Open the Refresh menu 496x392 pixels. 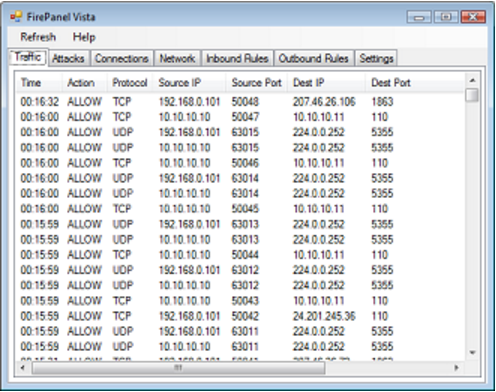point(38,37)
